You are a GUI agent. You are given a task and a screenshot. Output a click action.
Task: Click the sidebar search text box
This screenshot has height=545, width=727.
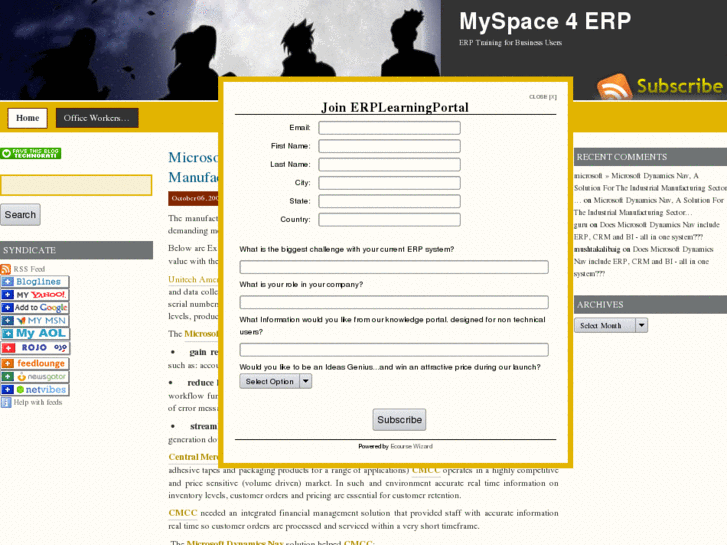[x=76, y=185]
